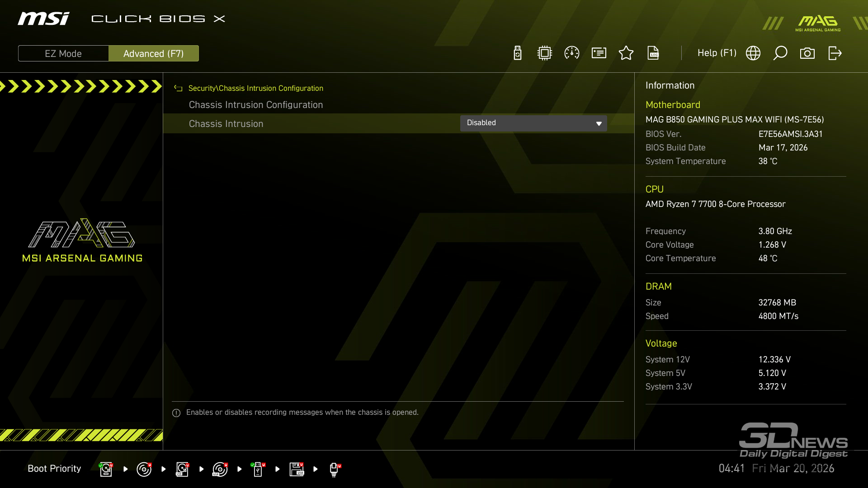Screen dimensions: 868x488
Task: Click the globe language icon
Action: click(x=753, y=53)
